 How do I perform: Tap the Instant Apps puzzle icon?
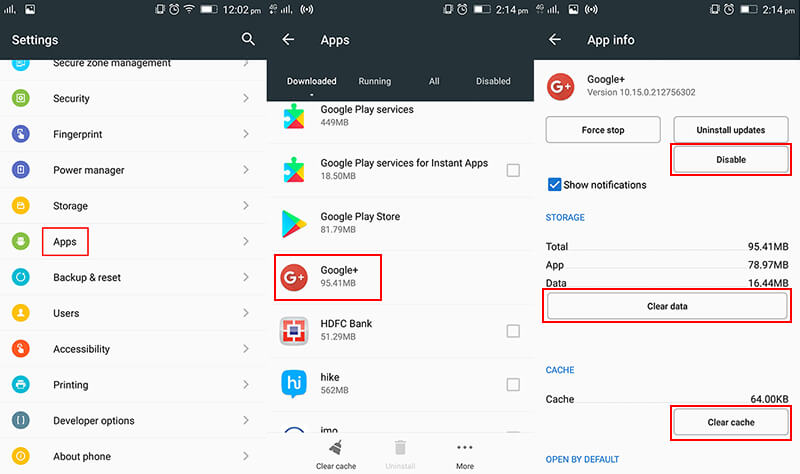pyautogui.click(x=294, y=169)
